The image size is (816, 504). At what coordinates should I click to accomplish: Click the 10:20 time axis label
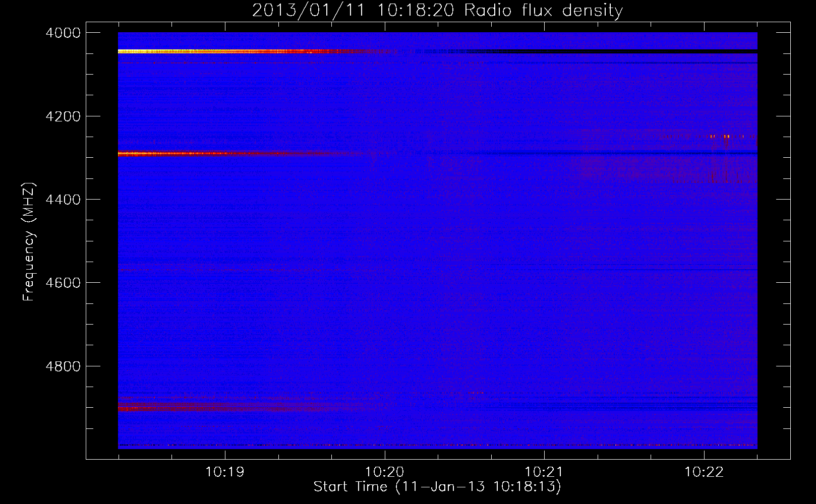click(385, 472)
